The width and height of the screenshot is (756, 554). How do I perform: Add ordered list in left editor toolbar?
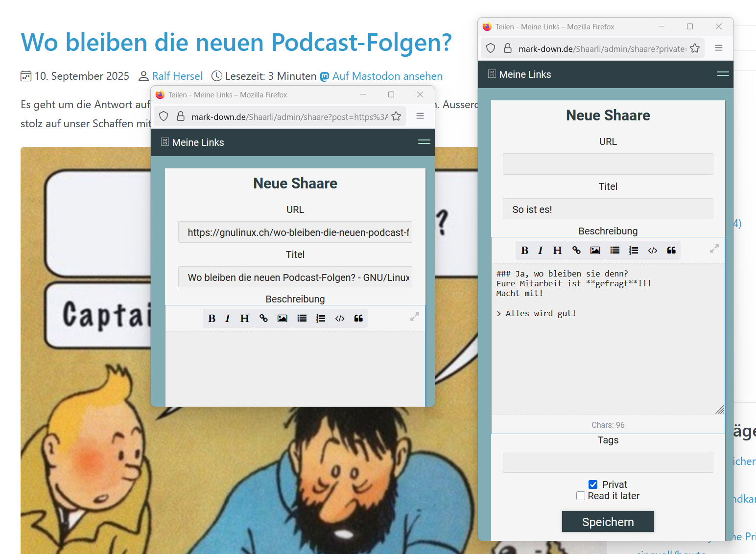321,319
